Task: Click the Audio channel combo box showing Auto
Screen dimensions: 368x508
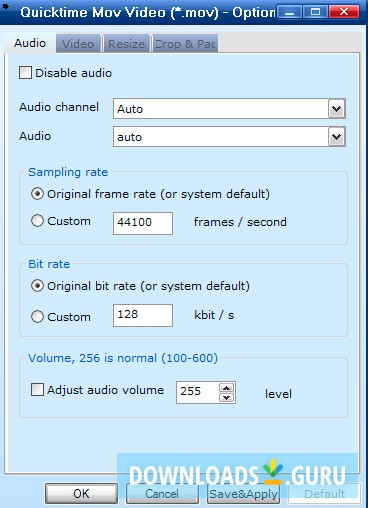Action: coord(229,108)
